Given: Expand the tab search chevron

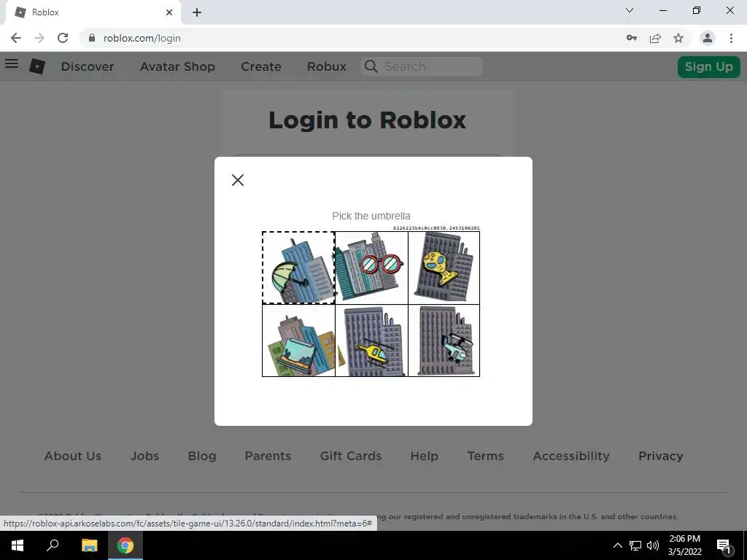Looking at the screenshot, I should click(x=630, y=10).
